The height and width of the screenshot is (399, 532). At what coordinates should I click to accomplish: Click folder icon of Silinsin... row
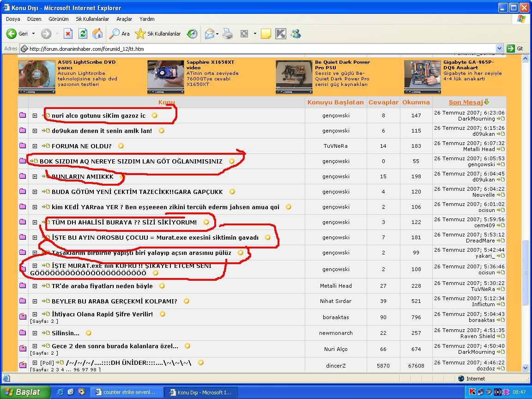click(x=23, y=332)
